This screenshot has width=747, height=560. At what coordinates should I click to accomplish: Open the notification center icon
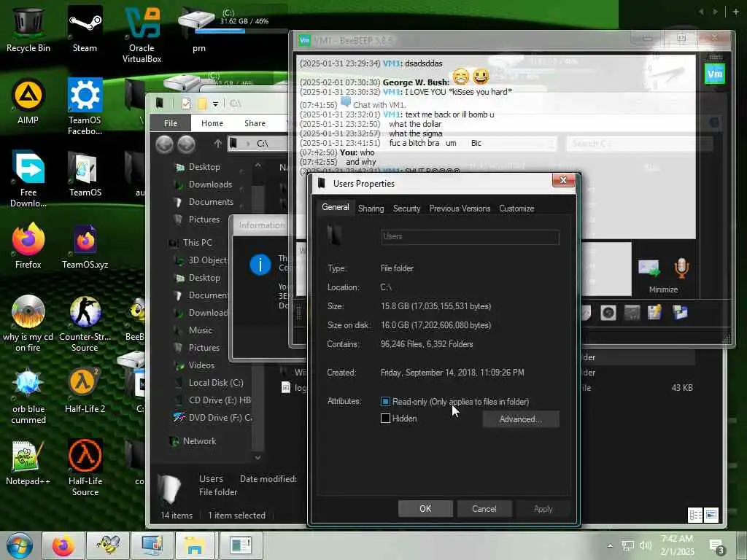[x=716, y=547]
